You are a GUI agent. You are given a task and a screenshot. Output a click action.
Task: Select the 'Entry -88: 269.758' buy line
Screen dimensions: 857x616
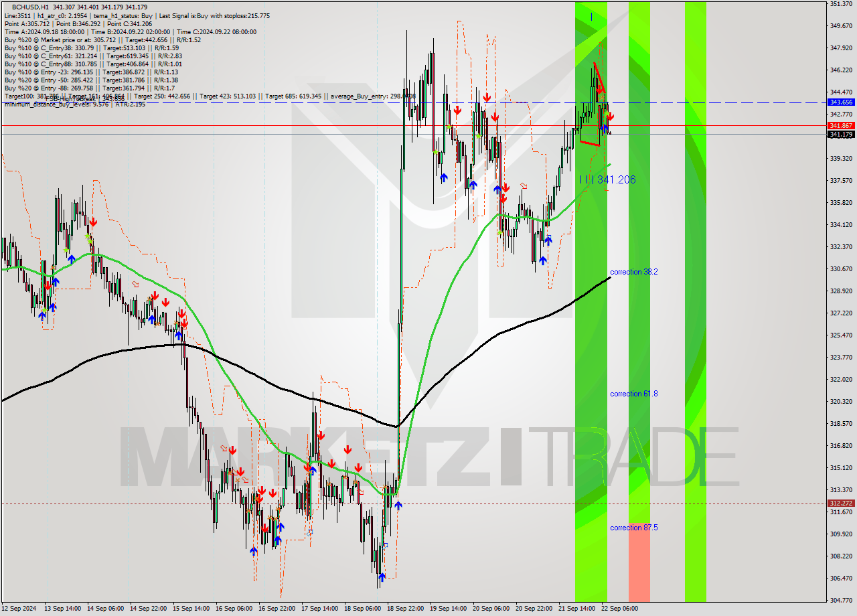(90, 88)
